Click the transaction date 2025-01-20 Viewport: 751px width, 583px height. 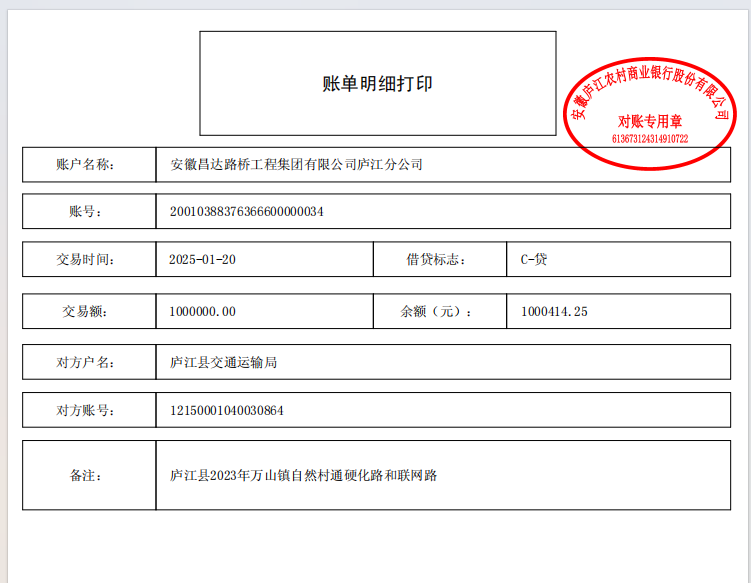pos(202,260)
